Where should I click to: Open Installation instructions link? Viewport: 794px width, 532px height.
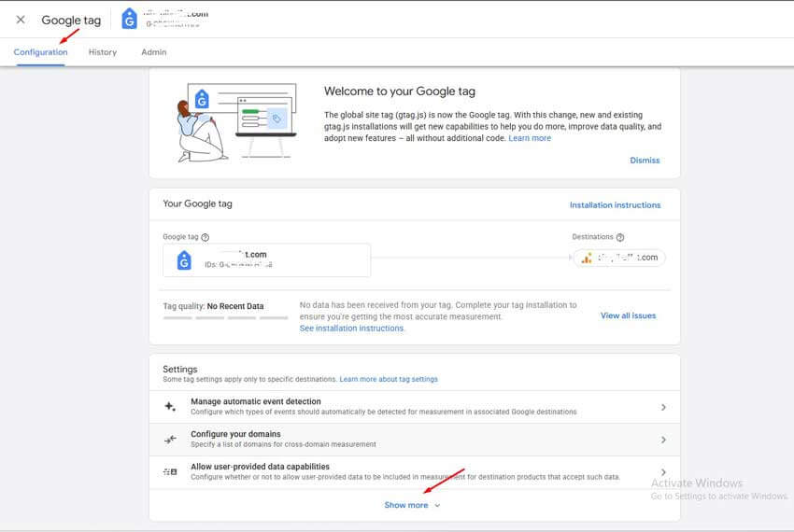coord(615,205)
